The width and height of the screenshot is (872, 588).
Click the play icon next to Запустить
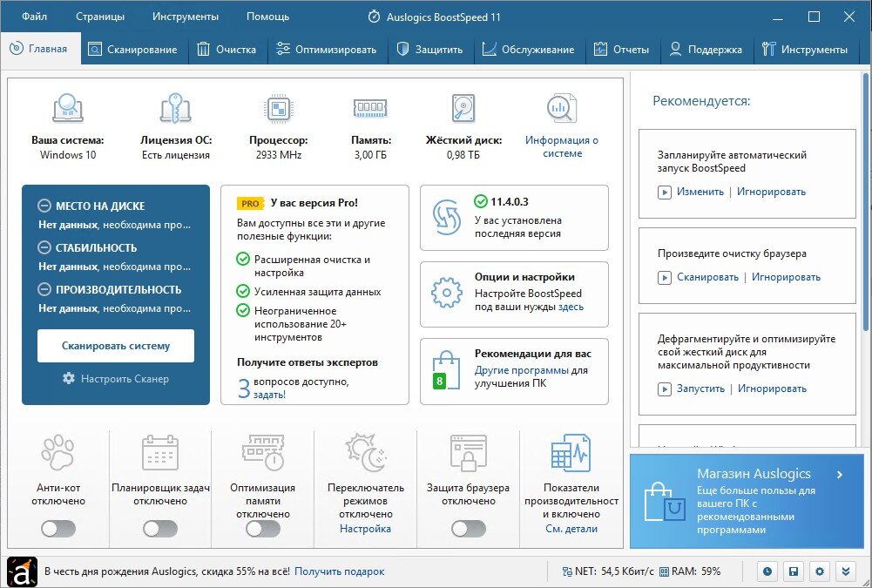[x=664, y=389]
